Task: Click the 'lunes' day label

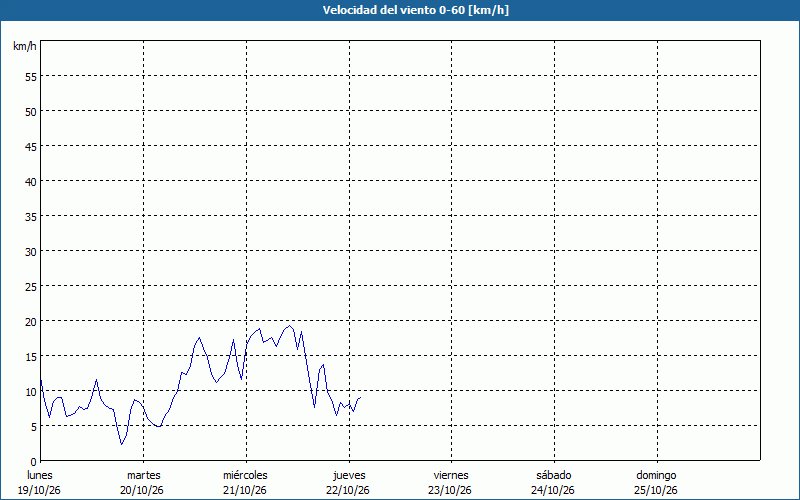Action: pos(40,475)
